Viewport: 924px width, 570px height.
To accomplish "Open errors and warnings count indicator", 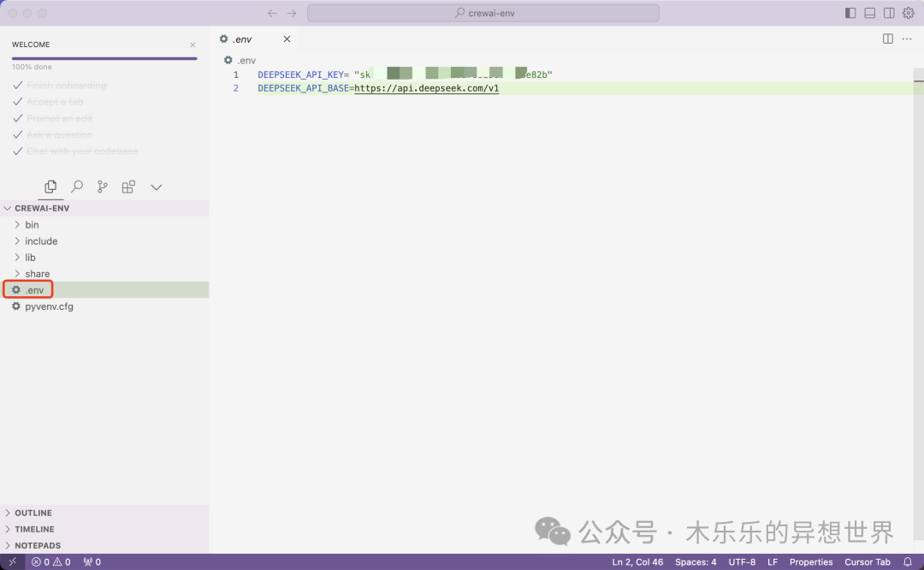I will point(50,561).
